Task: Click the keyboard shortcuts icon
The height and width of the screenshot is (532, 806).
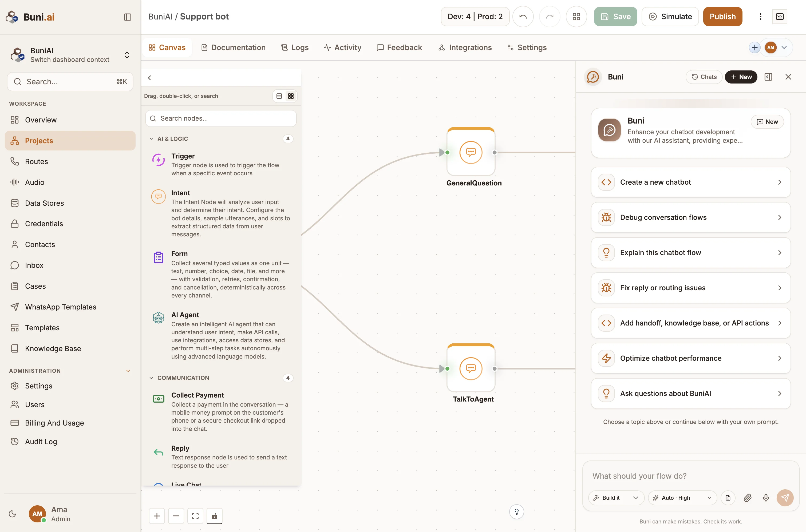Action: tap(780, 17)
